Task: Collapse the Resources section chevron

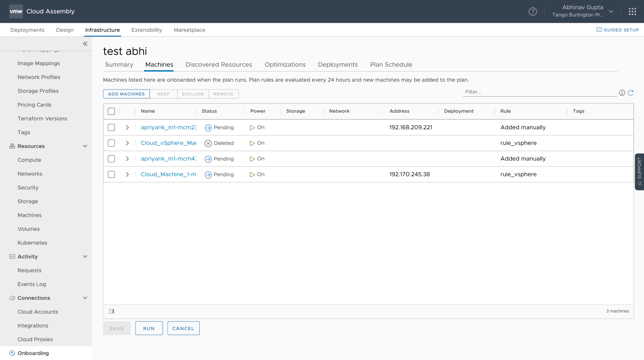Action: coord(85,146)
